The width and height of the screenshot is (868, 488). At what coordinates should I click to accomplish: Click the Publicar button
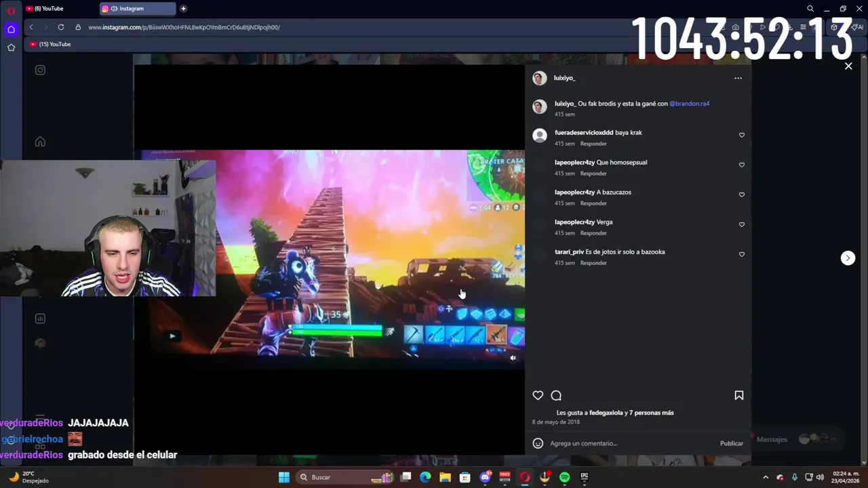[732, 443]
